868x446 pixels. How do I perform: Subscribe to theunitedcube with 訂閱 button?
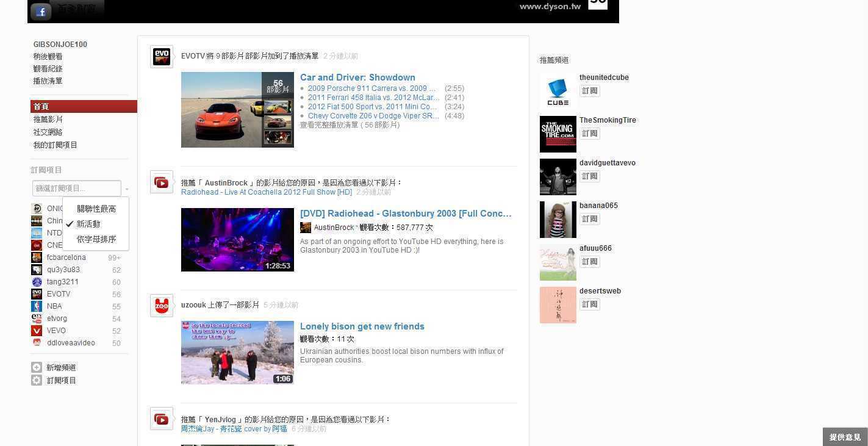point(590,91)
